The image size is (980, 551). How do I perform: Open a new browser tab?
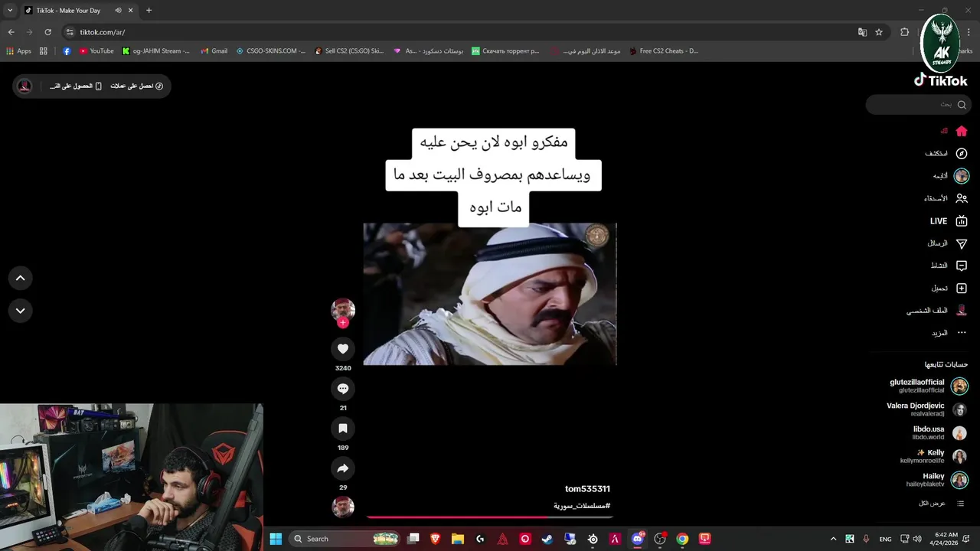point(149,11)
